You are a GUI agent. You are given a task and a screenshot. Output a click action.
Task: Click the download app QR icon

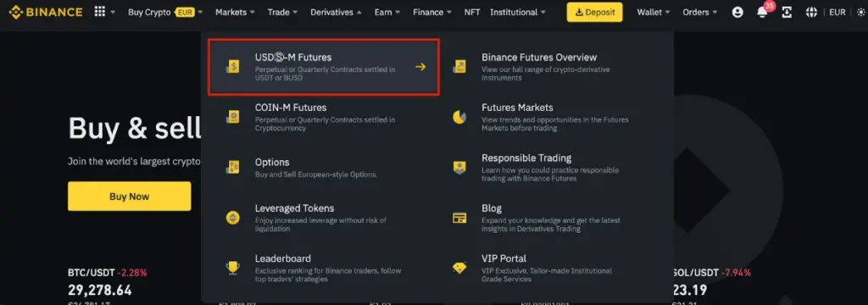pos(787,12)
